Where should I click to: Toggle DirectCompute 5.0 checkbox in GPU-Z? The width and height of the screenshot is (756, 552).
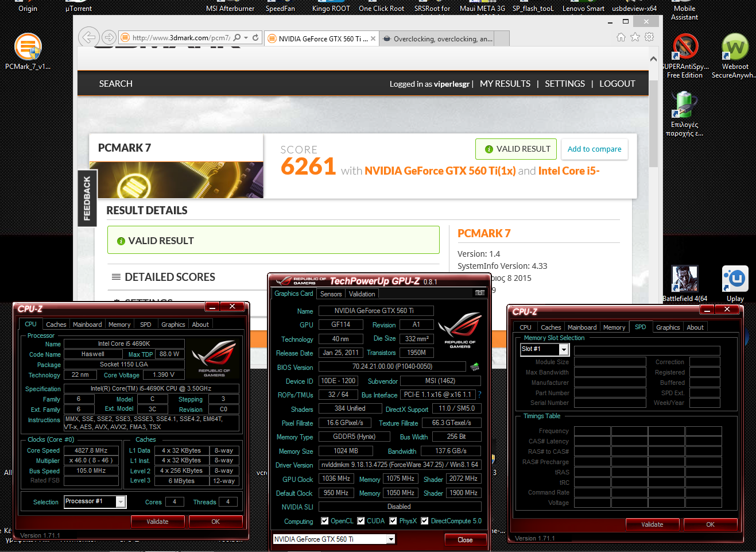click(x=425, y=521)
